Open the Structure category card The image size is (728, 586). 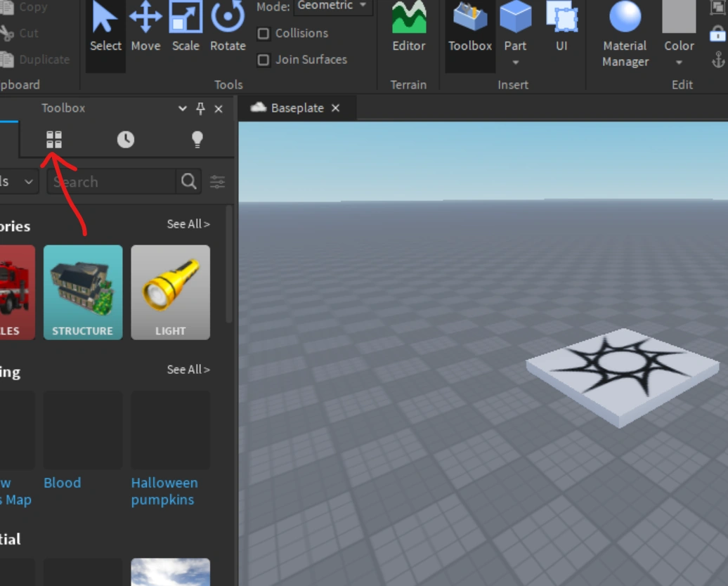[x=83, y=292]
